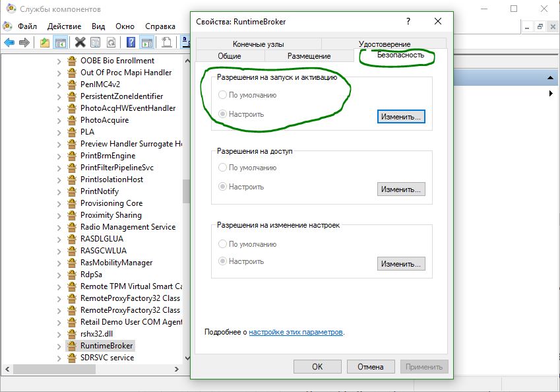Go back with the blue left arrow

click(9, 43)
